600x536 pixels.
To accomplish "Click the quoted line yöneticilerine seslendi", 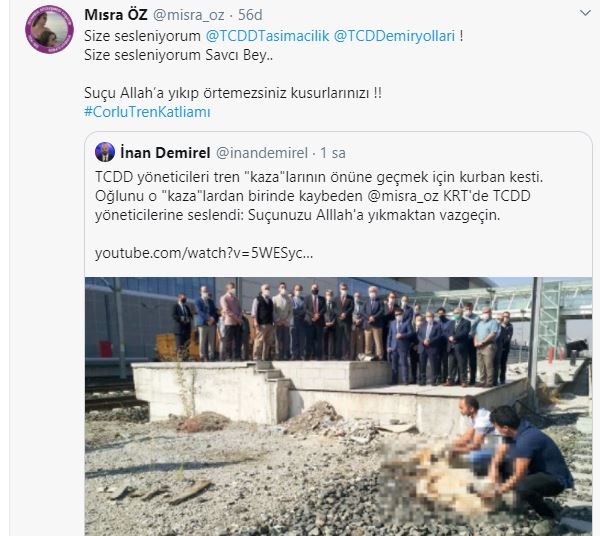I will [x=298, y=215].
